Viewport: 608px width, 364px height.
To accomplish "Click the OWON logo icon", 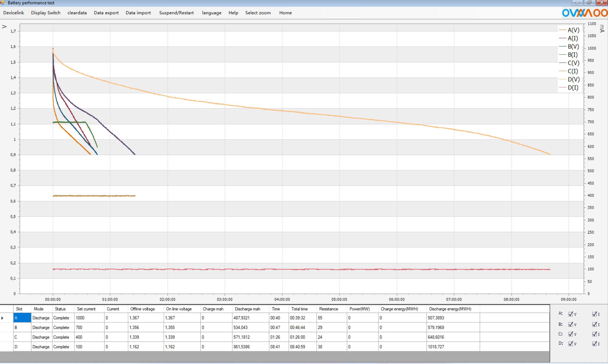I will point(584,13).
